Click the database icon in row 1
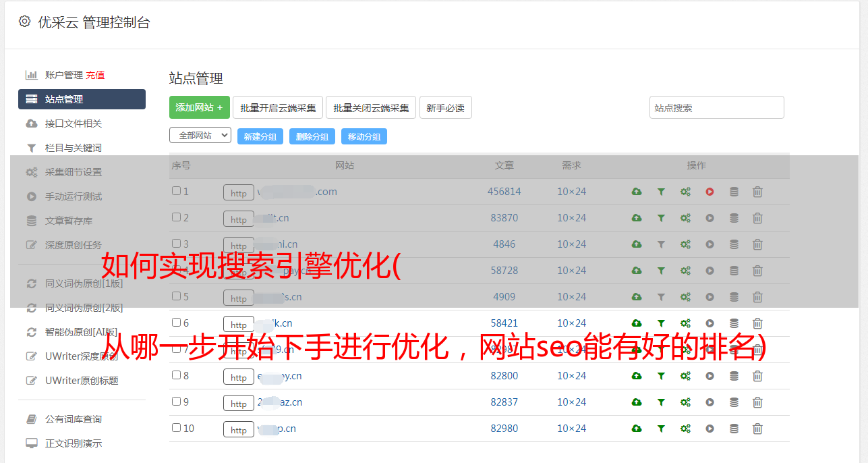Screen dimensions: 868x463 click(734, 192)
